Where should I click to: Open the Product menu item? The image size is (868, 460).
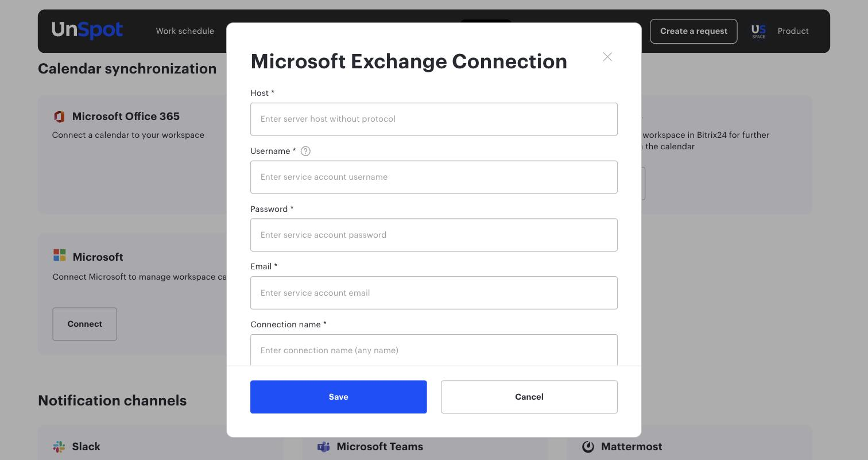793,31
